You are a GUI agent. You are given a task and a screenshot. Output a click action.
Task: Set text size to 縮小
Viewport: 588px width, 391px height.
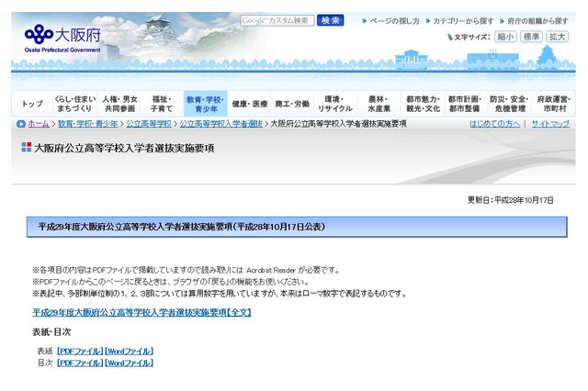505,37
